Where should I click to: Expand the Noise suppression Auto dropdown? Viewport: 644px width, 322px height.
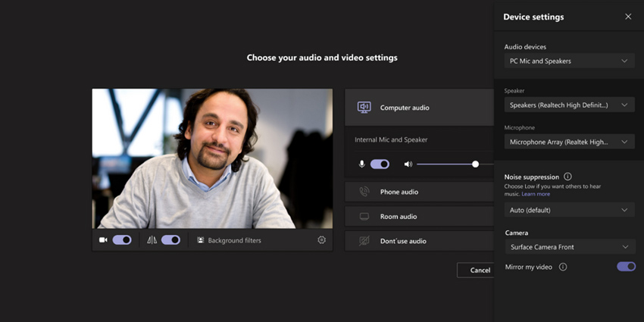pyautogui.click(x=569, y=210)
